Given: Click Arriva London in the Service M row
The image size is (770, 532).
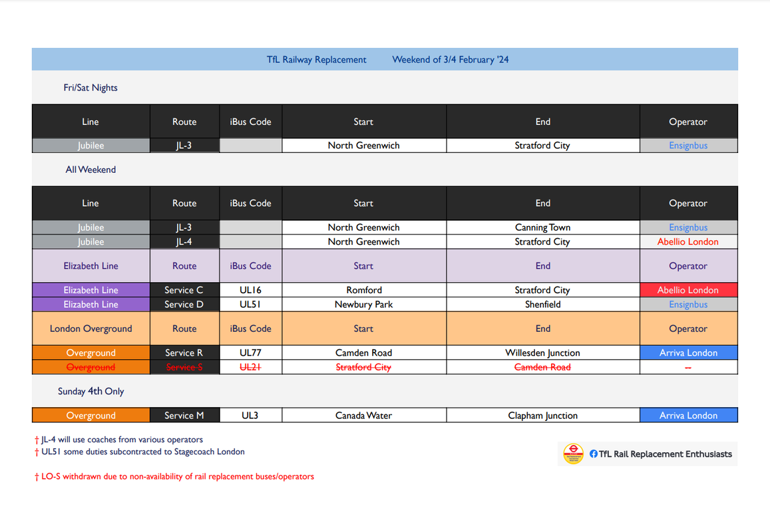Looking at the screenshot, I should point(688,415).
